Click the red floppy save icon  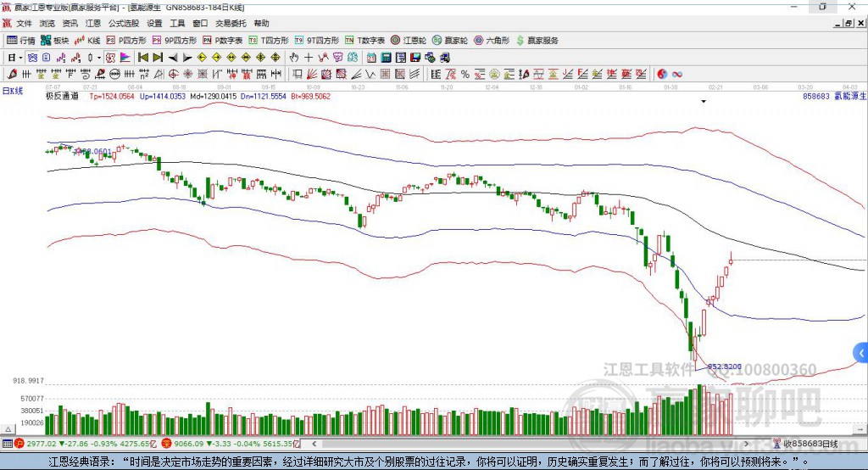pyautogui.click(x=415, y=58)
